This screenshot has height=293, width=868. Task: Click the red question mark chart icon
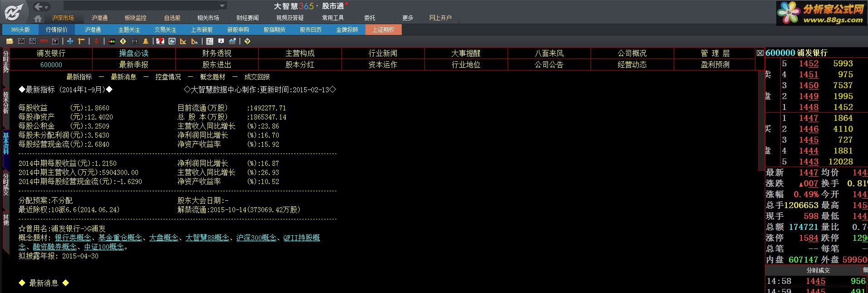[160, 41]
